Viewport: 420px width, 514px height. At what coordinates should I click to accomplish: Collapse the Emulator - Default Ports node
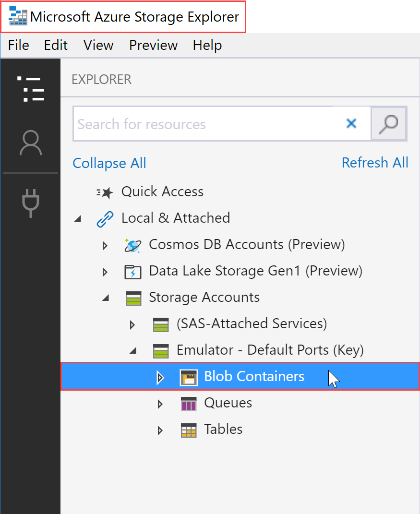[x=133, y=351]
